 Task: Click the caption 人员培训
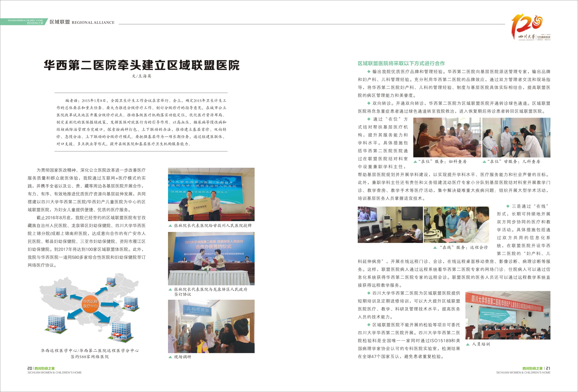point(481,344)
